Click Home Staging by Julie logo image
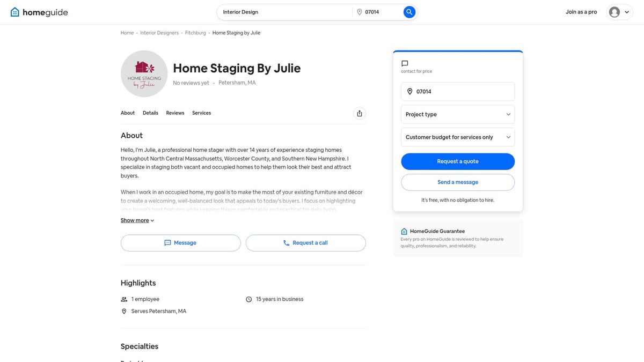The width and height of the screenshot is (644, 362). (144, 73)
